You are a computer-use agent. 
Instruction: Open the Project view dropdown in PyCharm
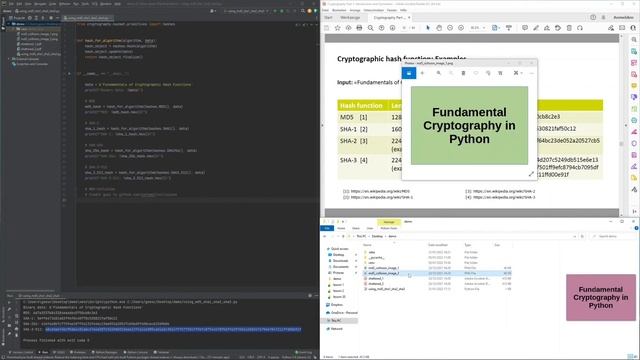18,18
